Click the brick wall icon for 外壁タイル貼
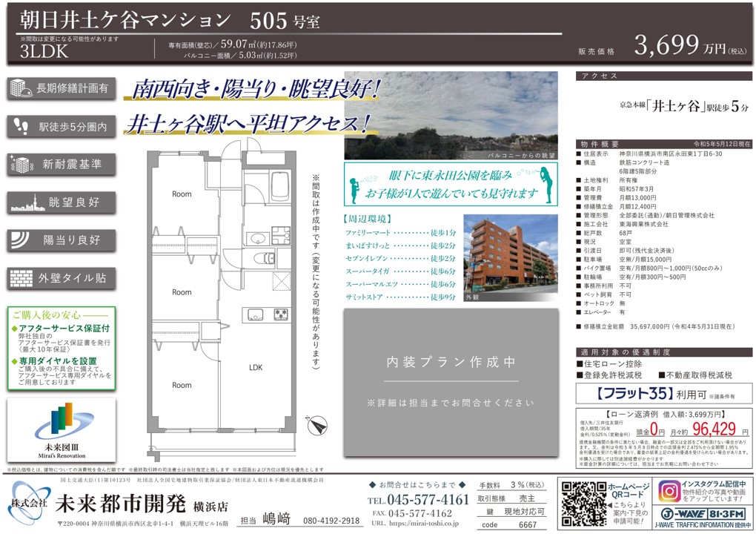The image size is (756, 534). tap(20, 278)
